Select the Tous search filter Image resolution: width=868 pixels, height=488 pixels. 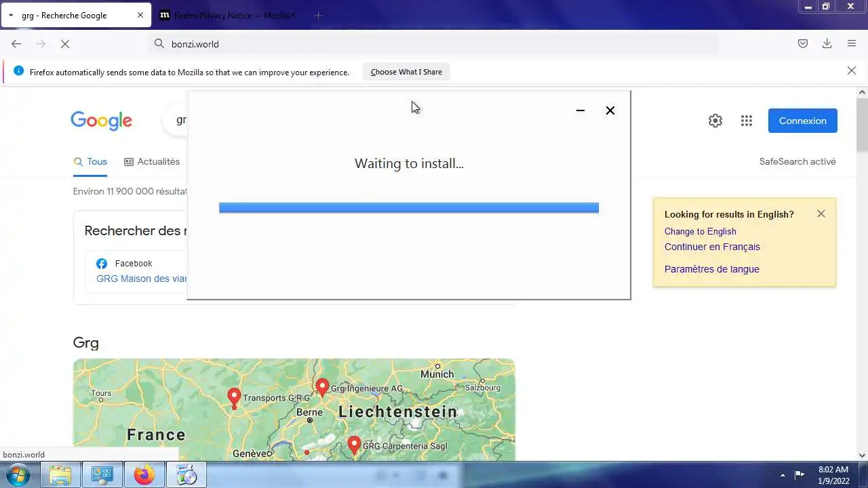[90, 161]
